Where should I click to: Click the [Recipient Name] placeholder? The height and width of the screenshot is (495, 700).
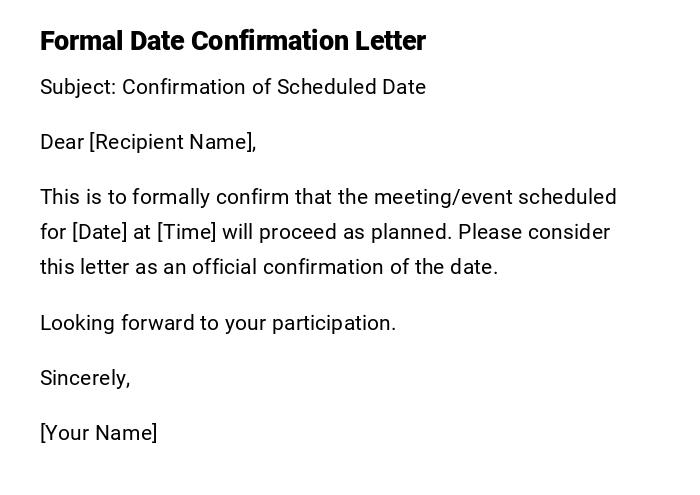pos(172,142)
